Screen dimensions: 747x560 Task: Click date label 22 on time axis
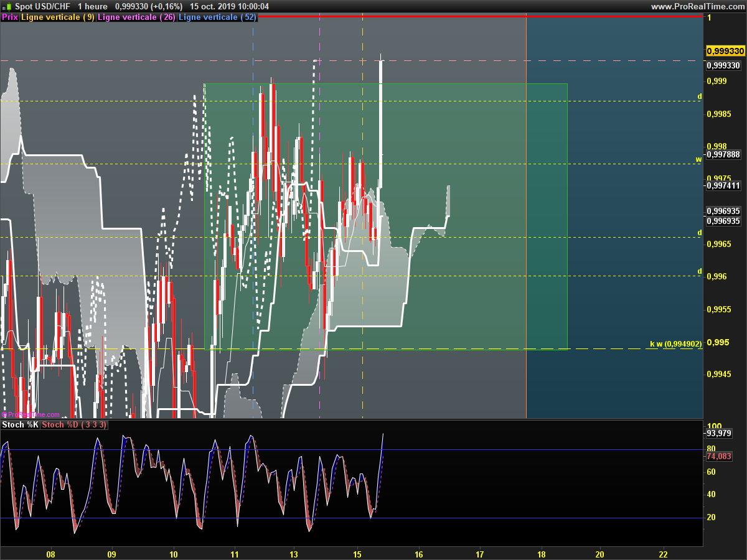[x=664, y=554]
